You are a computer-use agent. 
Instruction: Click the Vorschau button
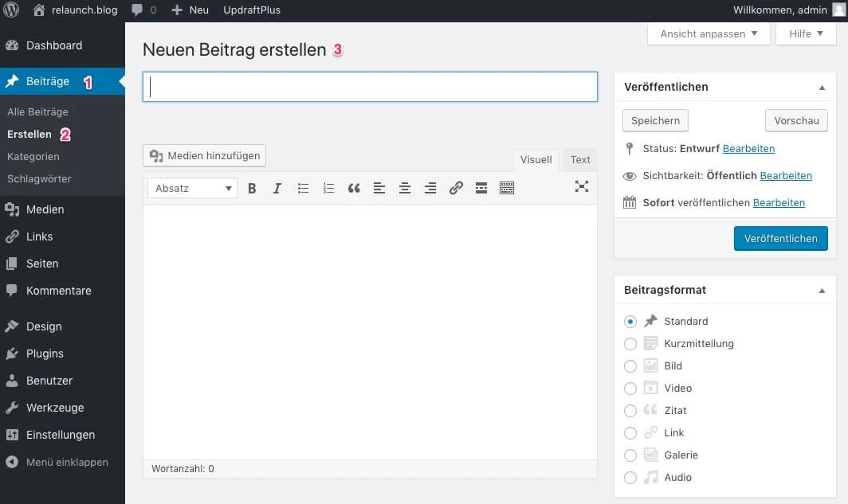796,120
